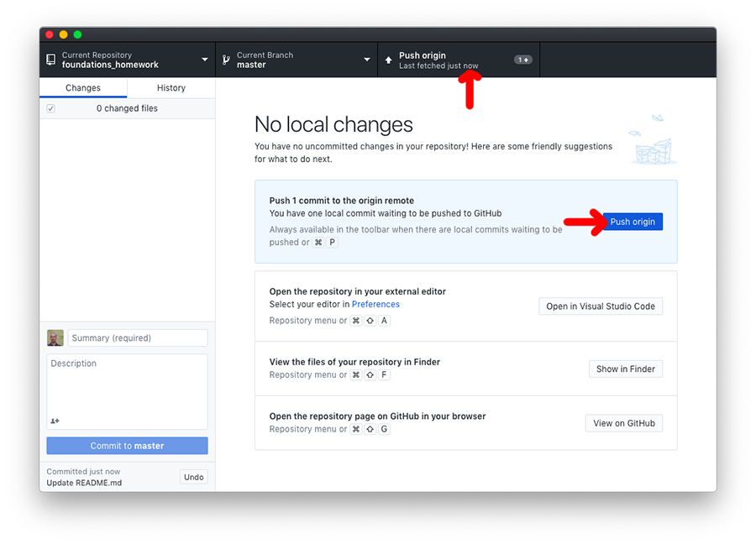Click the 'No local changes' heading

333,124
